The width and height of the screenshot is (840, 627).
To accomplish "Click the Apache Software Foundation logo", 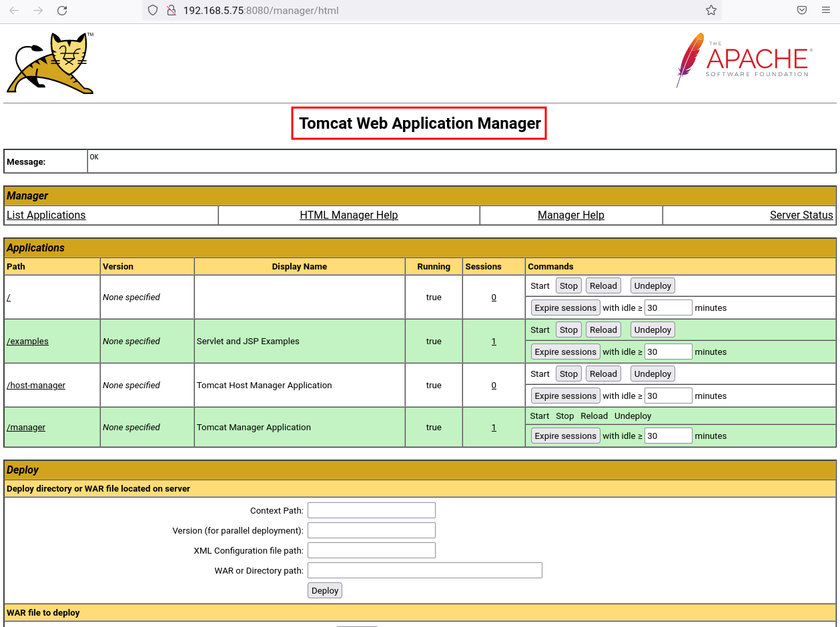I will (744, 60).
